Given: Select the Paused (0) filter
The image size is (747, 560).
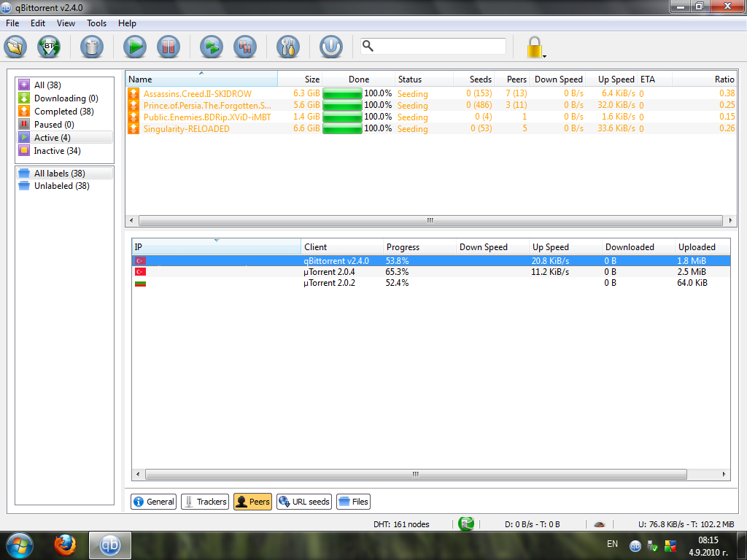Looking at the screenshot, I should click(x=65, y=124).
